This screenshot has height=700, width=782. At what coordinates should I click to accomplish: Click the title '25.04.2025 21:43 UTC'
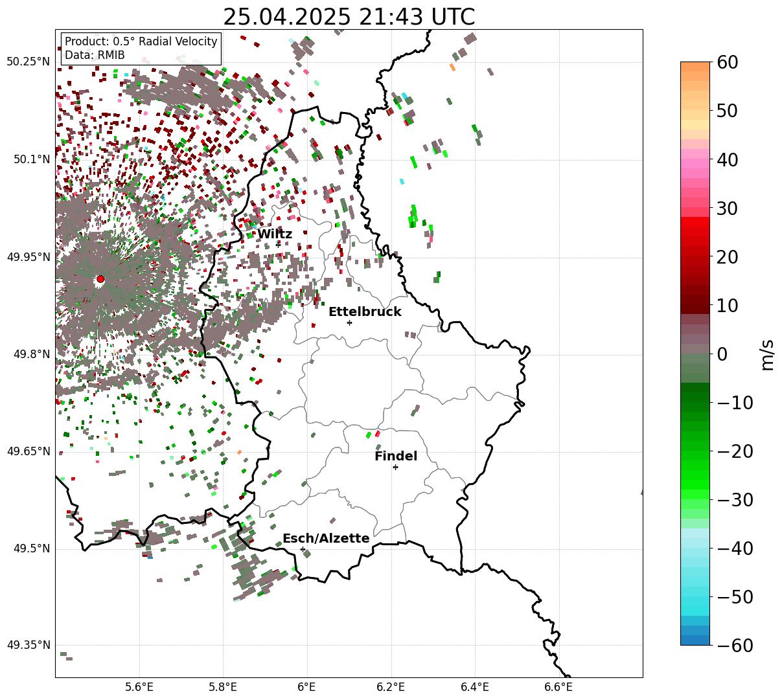[349, 16]
